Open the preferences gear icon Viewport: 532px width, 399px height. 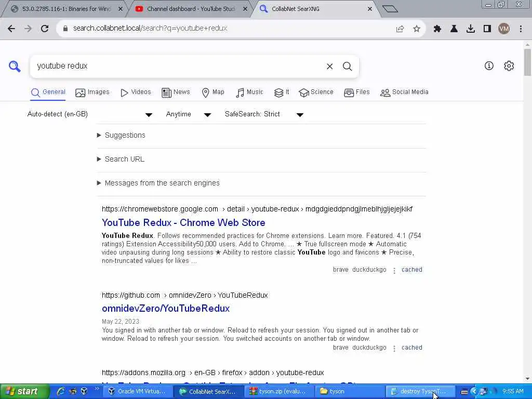point(509,66)
